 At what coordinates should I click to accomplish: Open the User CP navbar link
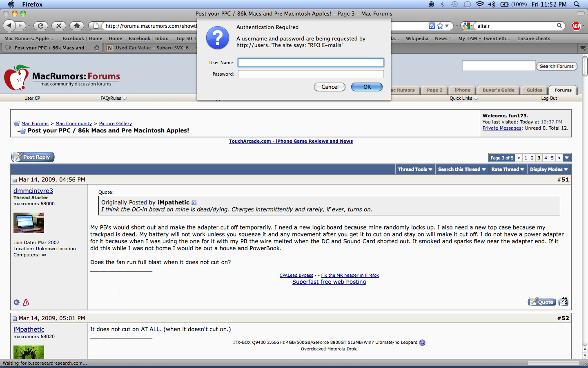pyautogui.click(x=32, y=98)
